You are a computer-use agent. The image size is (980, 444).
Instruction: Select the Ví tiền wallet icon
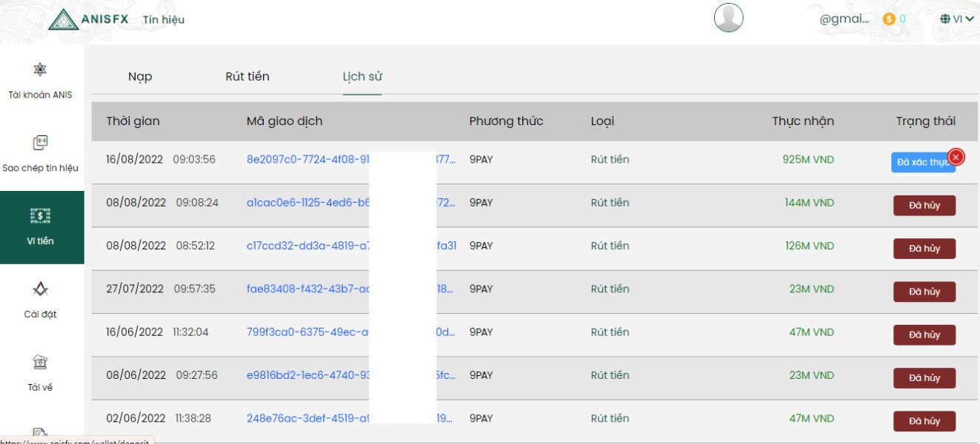[40, 215]
